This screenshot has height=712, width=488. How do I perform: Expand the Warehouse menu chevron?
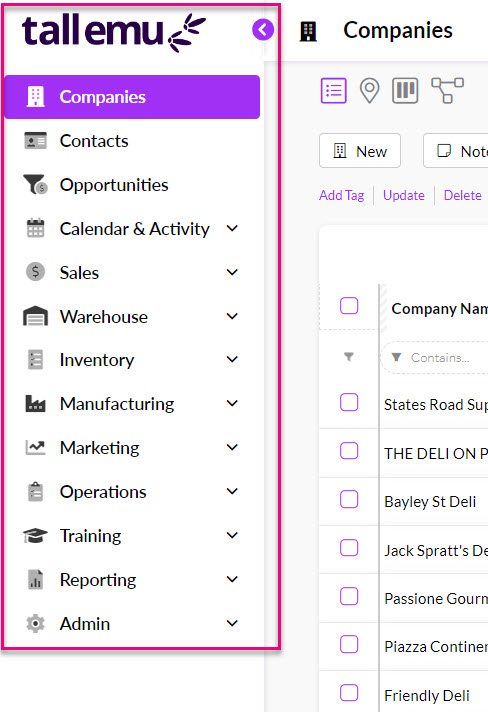[232, 316]
